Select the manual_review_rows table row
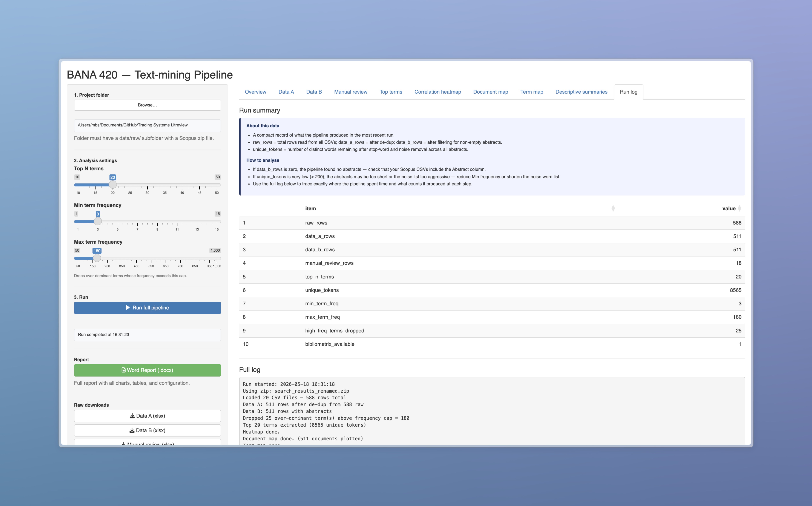 (492, 263)
